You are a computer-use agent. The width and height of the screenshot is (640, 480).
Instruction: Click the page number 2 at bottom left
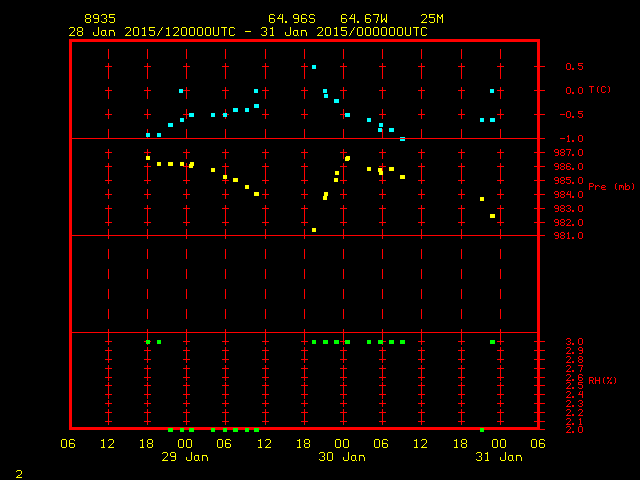point(19,474)
